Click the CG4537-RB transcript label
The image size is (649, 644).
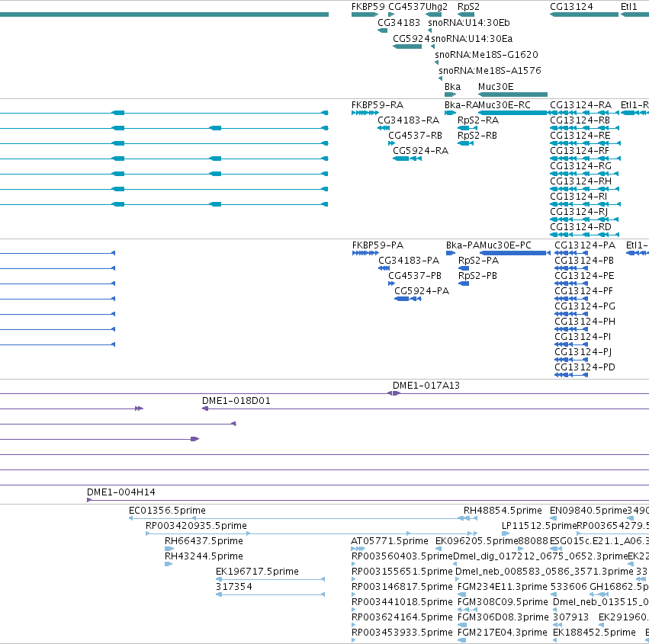415,136
